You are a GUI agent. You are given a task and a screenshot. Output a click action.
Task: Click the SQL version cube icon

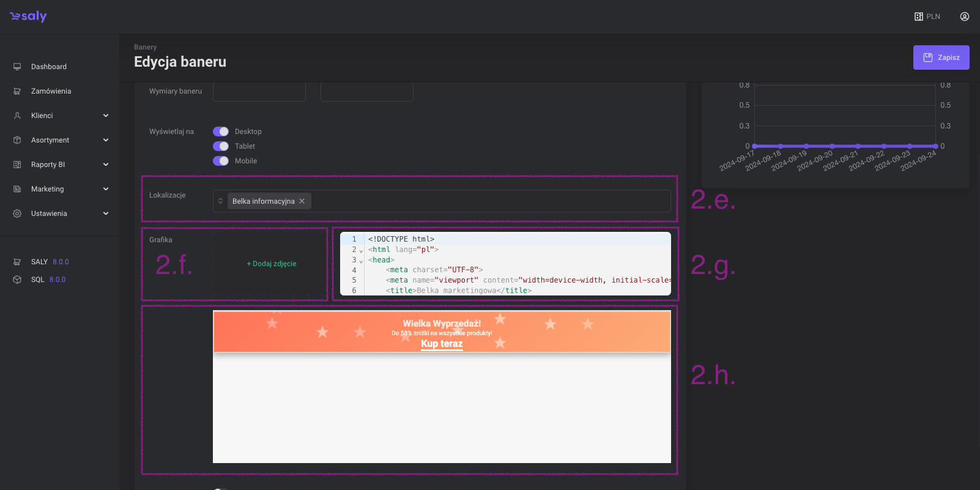[17, 280]
